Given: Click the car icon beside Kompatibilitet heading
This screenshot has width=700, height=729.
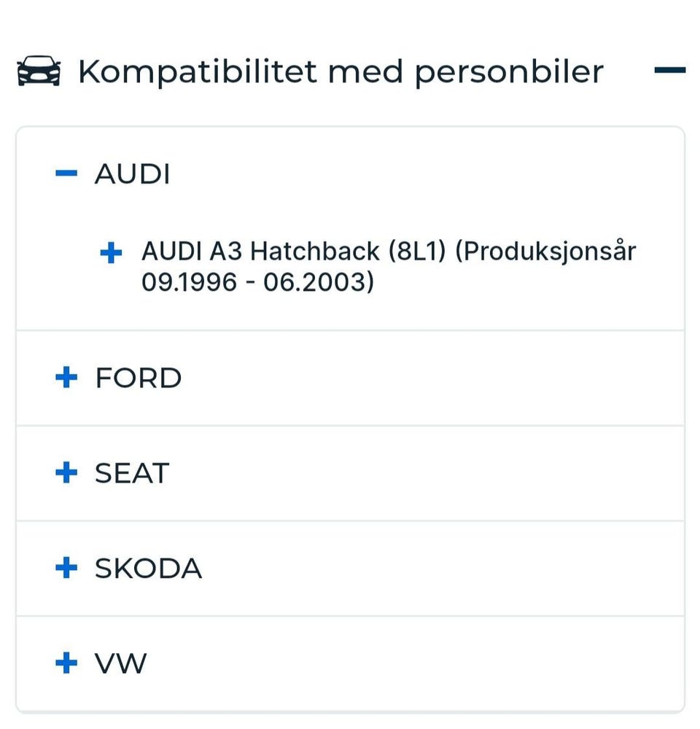Looking at the screenshot, I should [x=39, y=72].
